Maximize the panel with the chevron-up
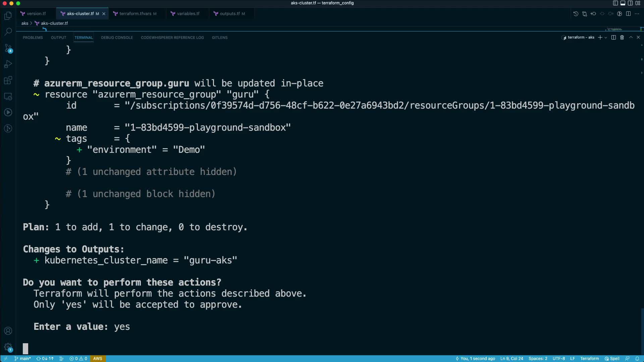The height and width of the screenshot is (362, 644). point(631,38)
